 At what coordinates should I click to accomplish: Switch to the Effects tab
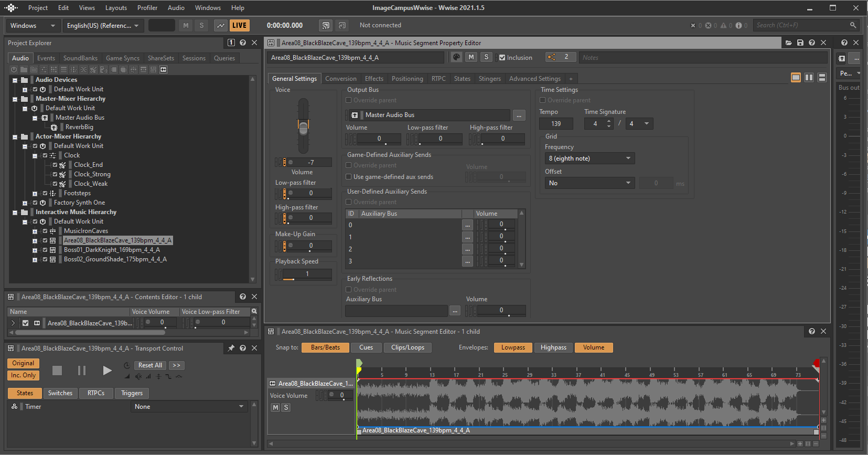(374, 79)
